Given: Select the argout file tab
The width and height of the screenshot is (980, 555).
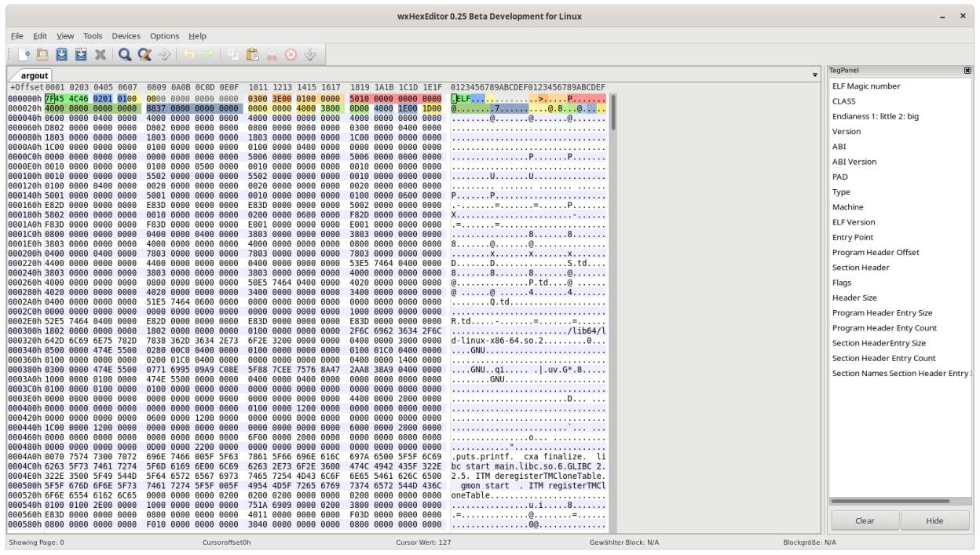Looking at the screenshot, I should 36,75.
